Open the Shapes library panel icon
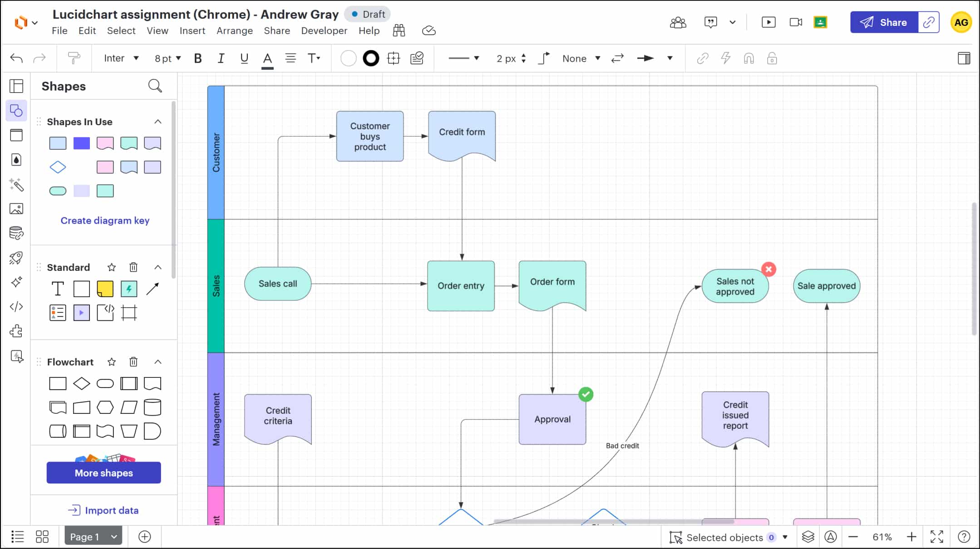 coord(16,111)
